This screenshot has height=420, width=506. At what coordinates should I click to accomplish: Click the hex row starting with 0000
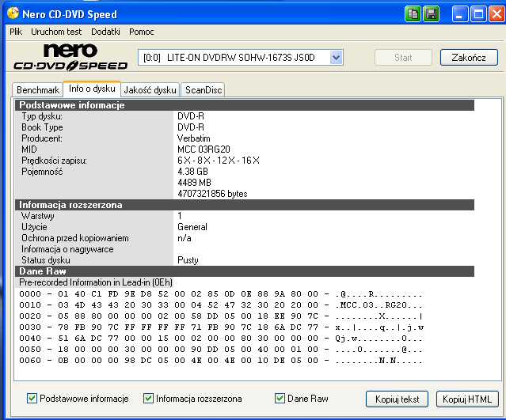[x=221, y=294]
